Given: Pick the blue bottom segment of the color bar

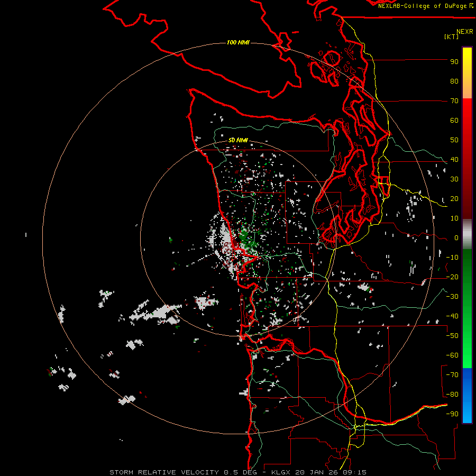Looking at the screenshot, I should pos(467,396).
